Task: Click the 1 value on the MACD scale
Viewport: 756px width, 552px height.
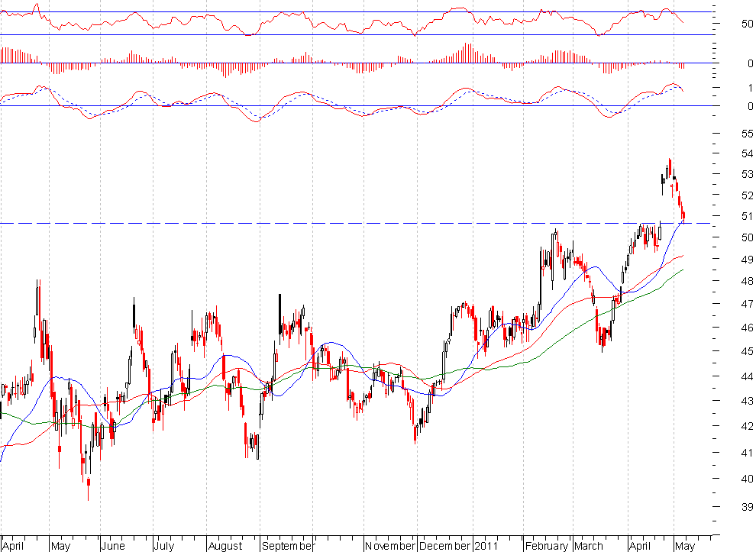Action: [750, 88]
